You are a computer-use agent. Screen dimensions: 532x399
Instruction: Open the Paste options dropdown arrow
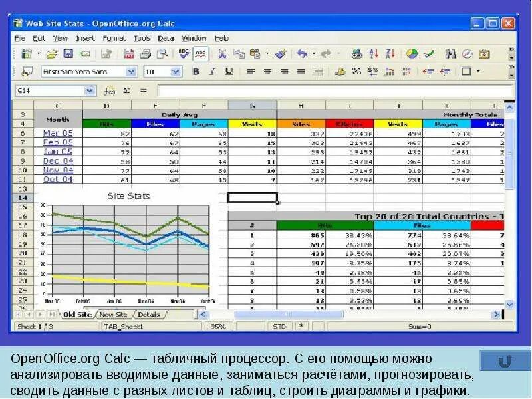tap(267, 54)
